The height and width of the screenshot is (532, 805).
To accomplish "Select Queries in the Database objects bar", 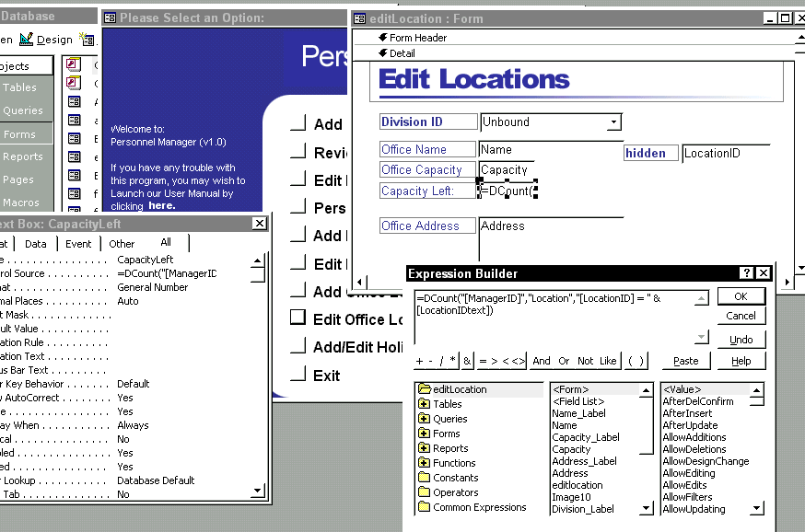I will pyautogui.click(x=23, y=110).
